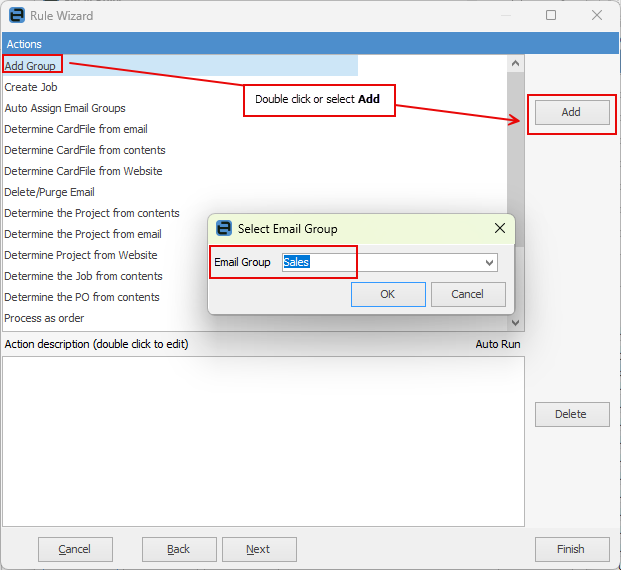
Task: Go Back to previous wizard step
Action: (179, 549)
